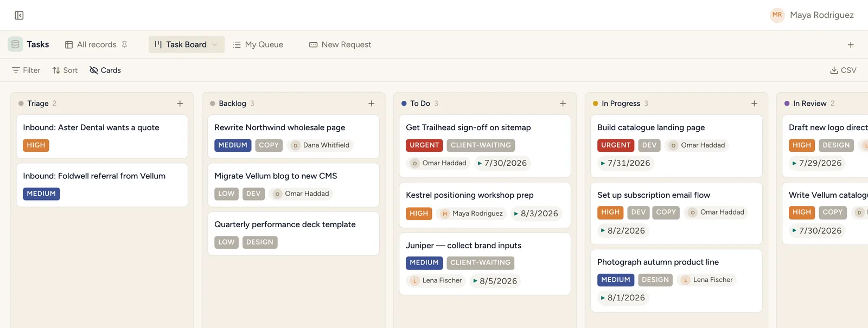The width and height of the screenshot is (868, 328).
Task: Expand the Task Board view dropdown chevron
Action: (x=215, y=44)
